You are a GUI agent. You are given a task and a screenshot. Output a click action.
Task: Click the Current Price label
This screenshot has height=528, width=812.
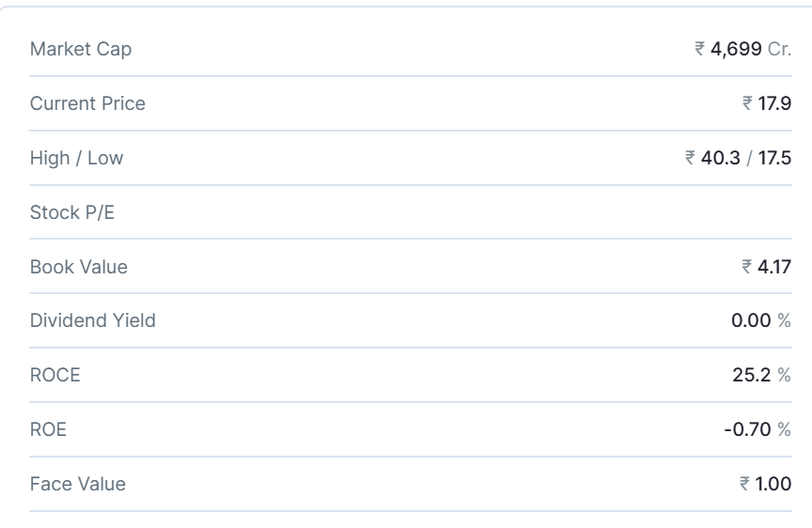tap(87, 103)
